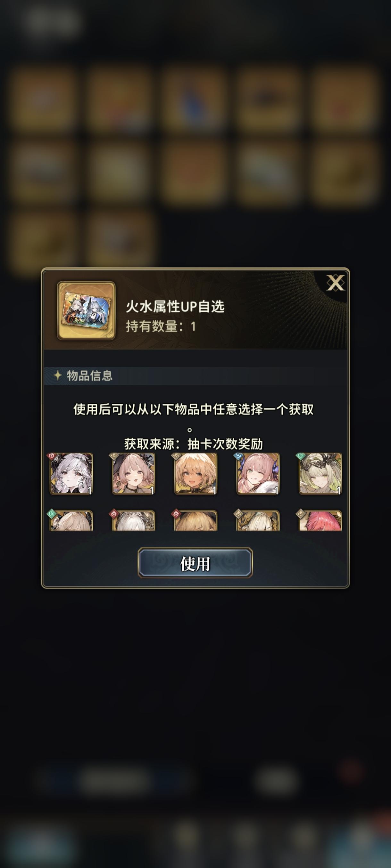This screenshot has height=868, width=391.
Task: Close the 火水属性UP自选 item popup
Action: tap(335, 283)
